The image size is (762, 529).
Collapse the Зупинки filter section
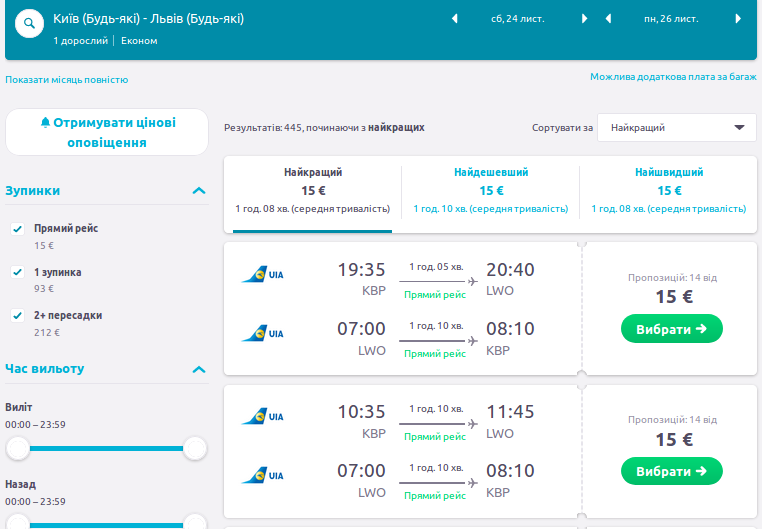coord(199,190)
